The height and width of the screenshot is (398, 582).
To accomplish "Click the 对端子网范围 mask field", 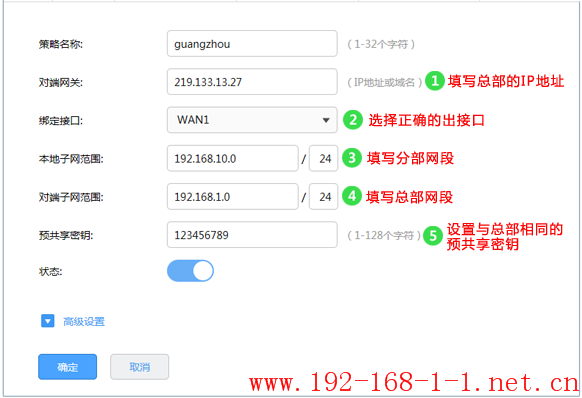I will (323, 197).
